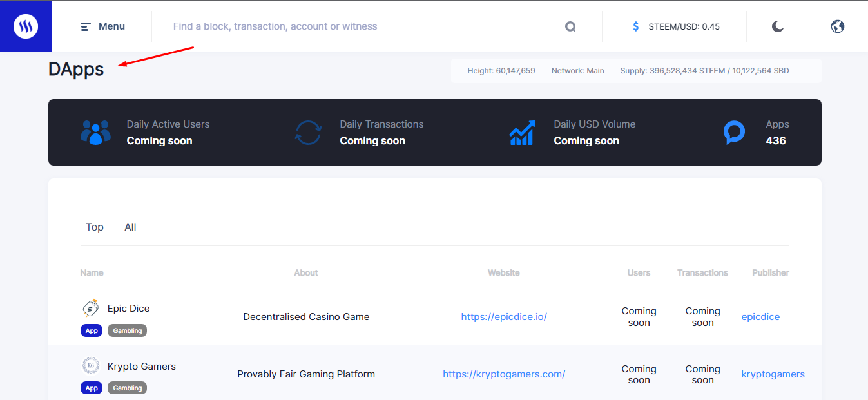Open the https://kryptogamers.com/ link
The width and height of the screenshot is (868, 400).
[504, 374]
